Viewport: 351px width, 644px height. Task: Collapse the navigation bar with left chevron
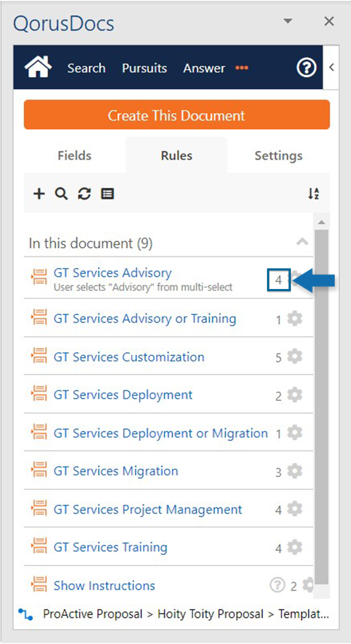point(331,67)
